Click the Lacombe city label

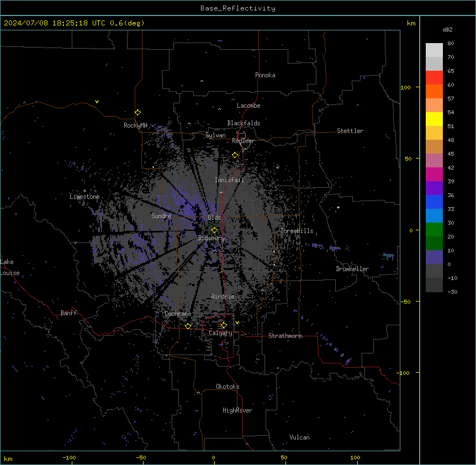pyautogui.click(x=248, y=105)
